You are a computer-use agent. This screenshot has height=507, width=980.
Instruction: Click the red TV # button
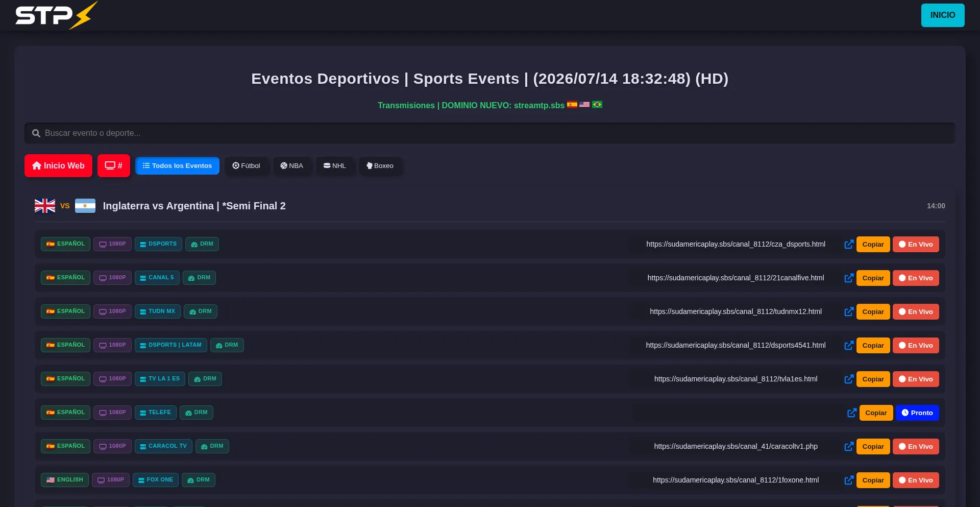click(x=114, y=166)
